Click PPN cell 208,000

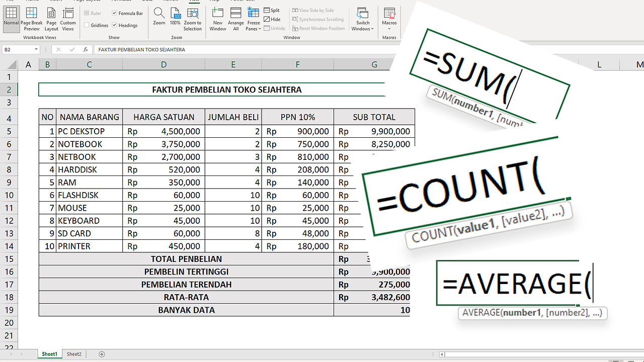[297, 170]
